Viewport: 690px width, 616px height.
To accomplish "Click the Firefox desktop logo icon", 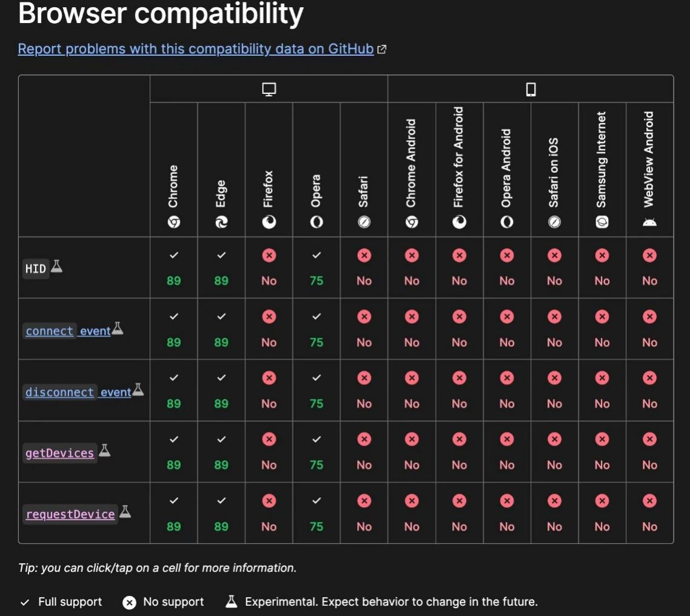I will [269, 223].
